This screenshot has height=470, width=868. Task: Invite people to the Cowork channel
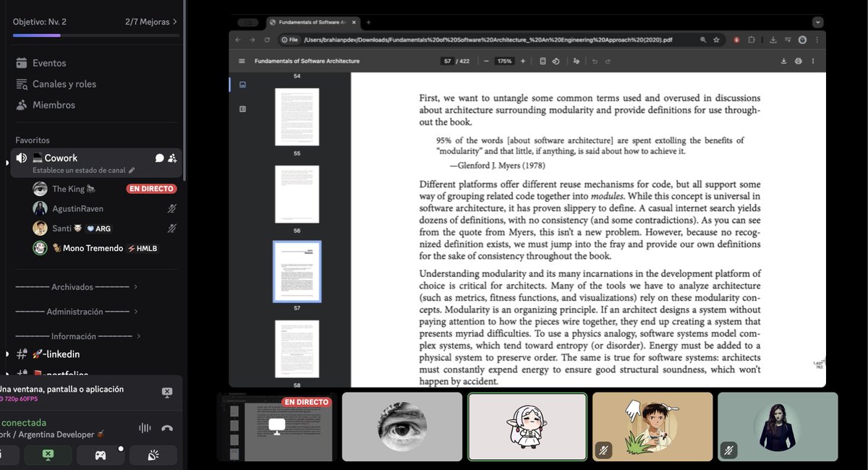point(172,158)
